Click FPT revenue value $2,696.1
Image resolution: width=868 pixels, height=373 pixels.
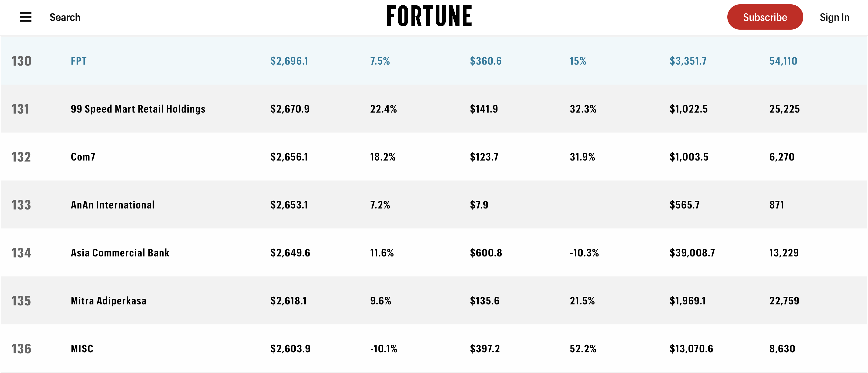pos(289,61)
